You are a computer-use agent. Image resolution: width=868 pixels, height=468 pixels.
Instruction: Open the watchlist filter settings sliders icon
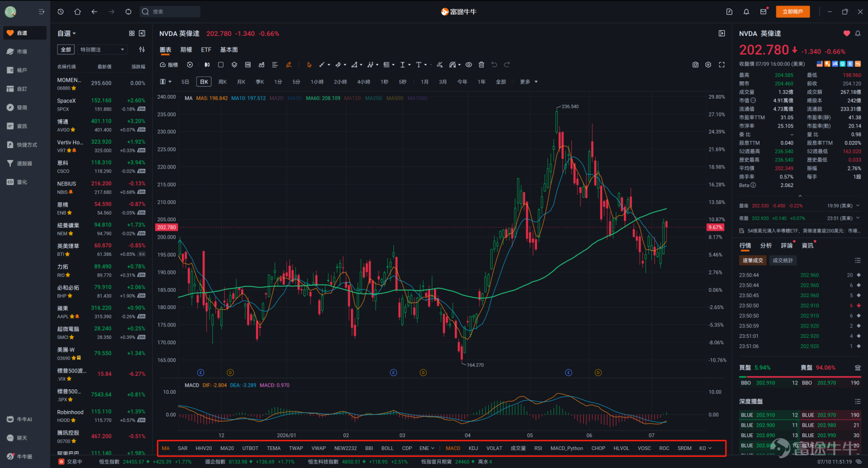click(x=142, y=49)
